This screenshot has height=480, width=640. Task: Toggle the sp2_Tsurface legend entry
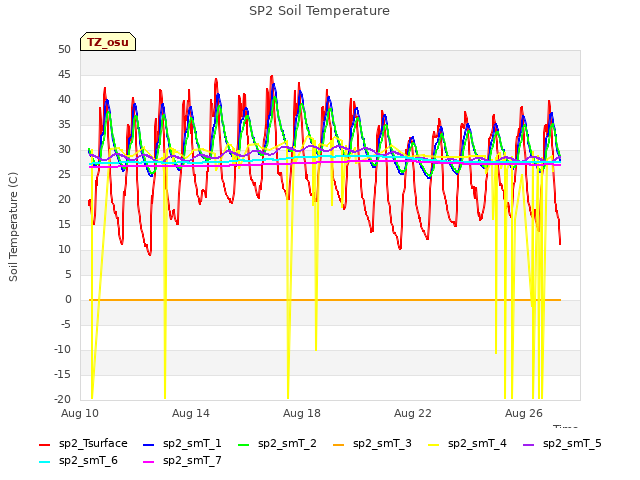coord(83,444)
